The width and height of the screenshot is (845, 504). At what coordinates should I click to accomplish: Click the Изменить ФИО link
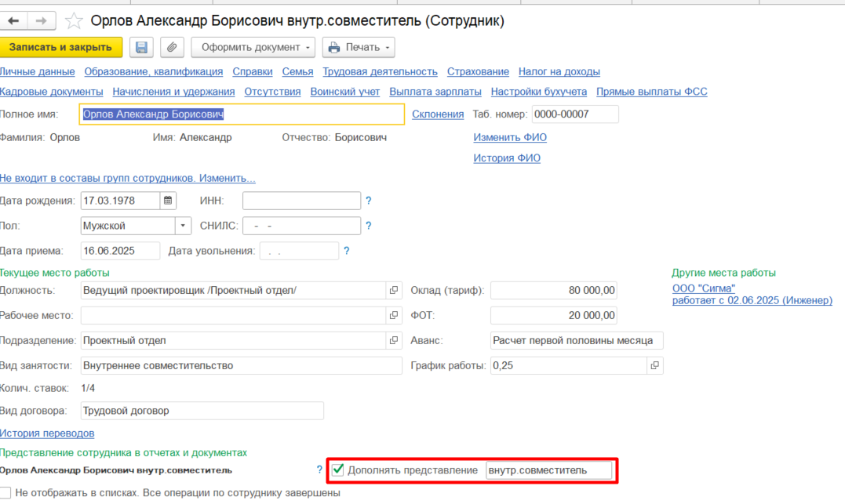tap(510, 137)
